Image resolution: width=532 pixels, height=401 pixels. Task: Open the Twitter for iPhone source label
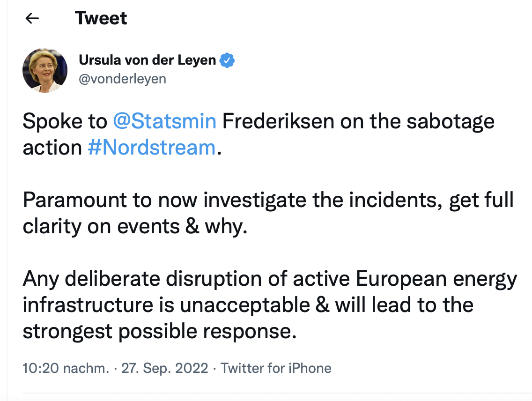pos(276,368)
